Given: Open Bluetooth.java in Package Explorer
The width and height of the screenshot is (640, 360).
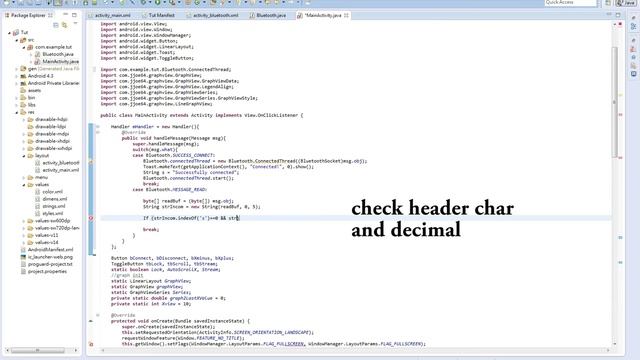Looking at the screenshot, I should (54, 54).
